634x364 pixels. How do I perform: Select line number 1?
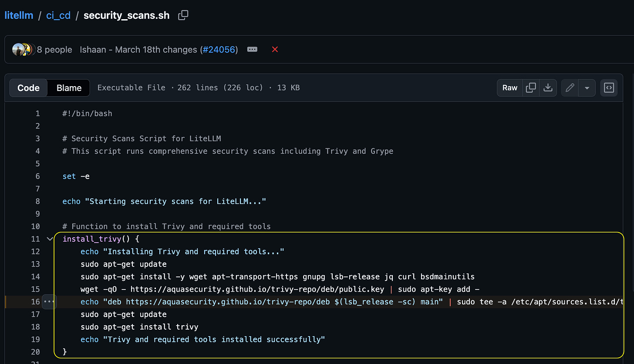[37, 114]
